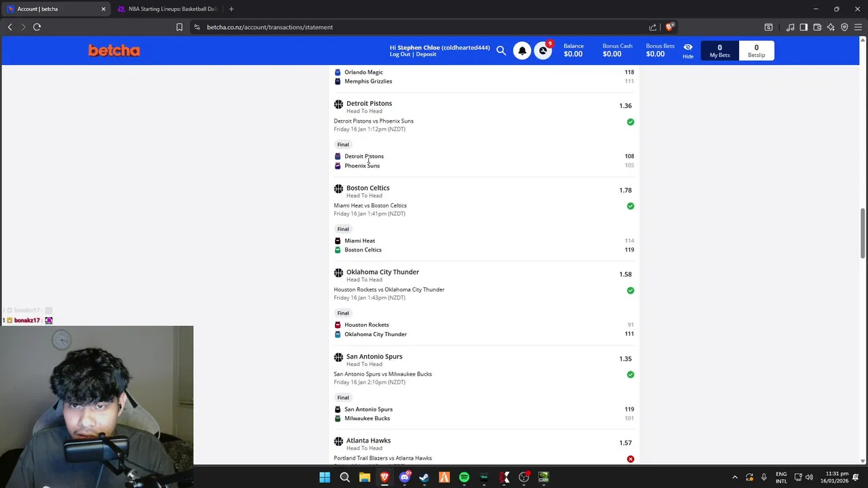This screenshot has height=488, width=868.
Task: Click the Memphis Grizzlies team row
Action: [484, 81]
